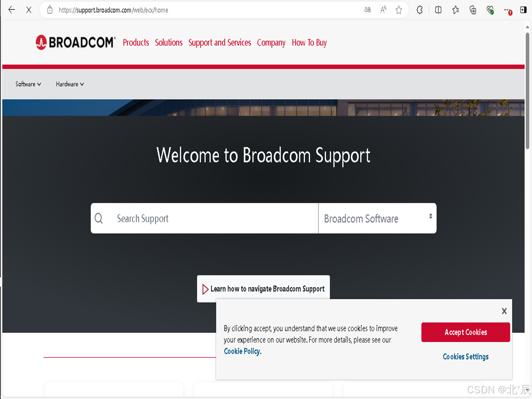Viewport: 532px width, 399px height.
Task: Expand the Software dropdown
Action: coord(28,84)
